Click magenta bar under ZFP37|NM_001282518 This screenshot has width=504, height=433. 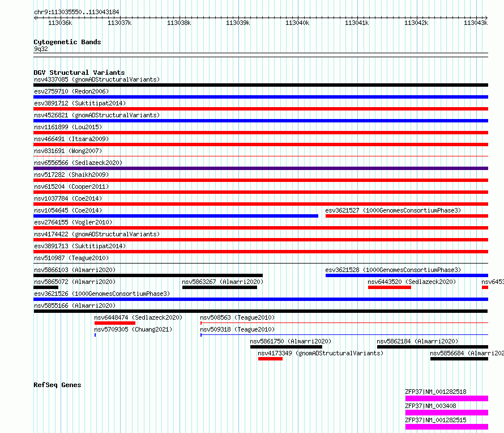(x=447, y=398)
